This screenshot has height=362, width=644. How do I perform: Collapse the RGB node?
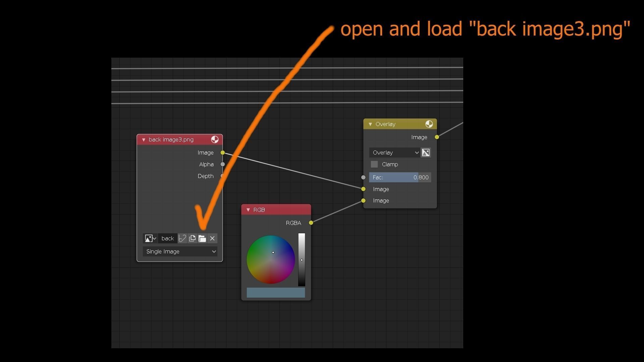pos(248,210)
